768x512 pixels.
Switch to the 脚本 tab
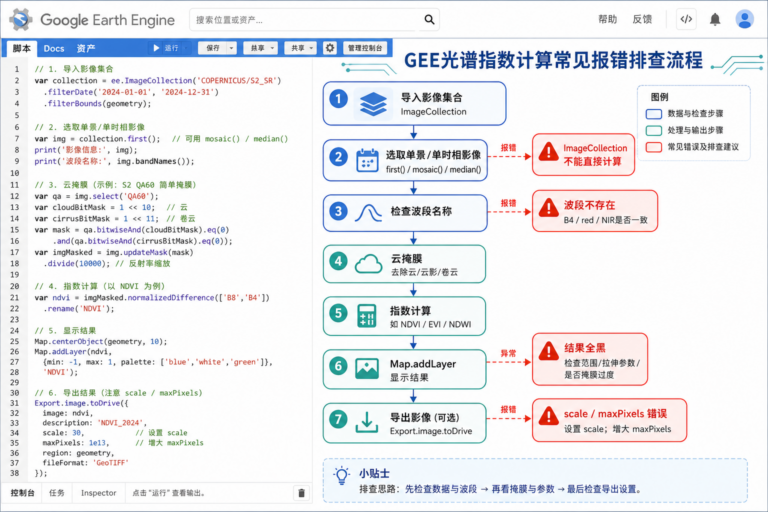(22, 49)
